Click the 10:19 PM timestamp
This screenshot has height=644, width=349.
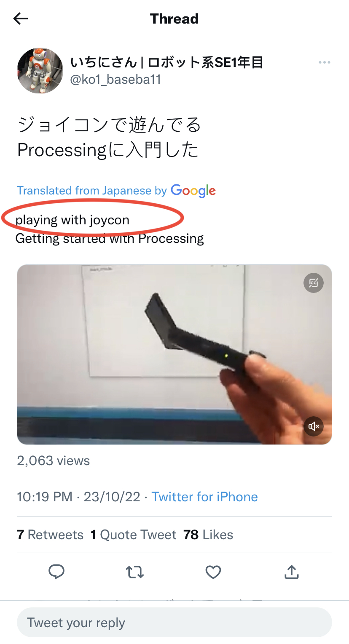coord(44,497)
